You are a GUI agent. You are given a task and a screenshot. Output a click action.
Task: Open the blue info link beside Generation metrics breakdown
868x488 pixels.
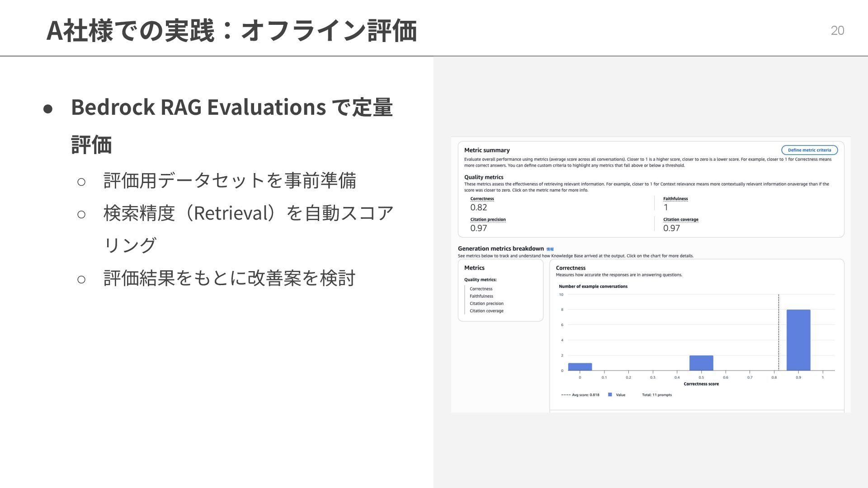click(550, 249)
